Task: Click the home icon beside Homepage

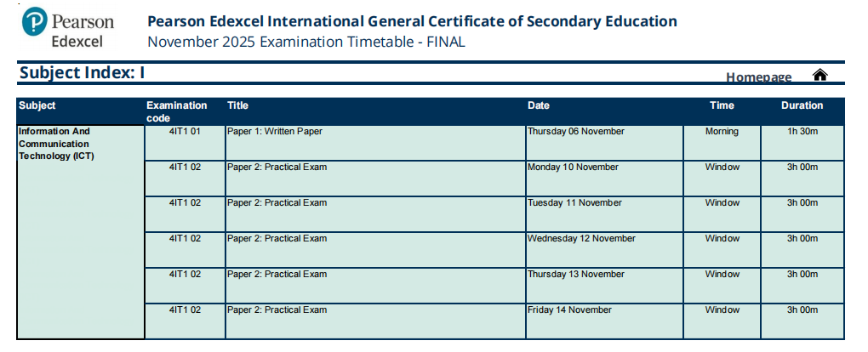Action: click(819, 76)
